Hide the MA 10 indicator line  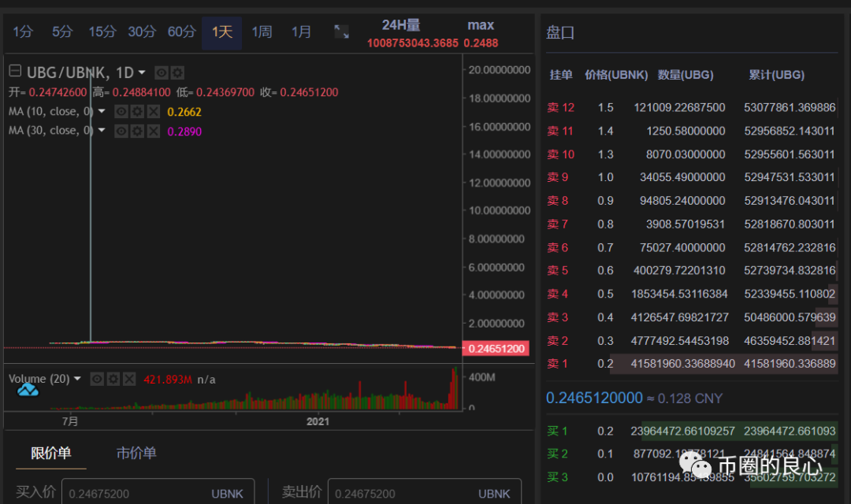(x=121, y=112)
